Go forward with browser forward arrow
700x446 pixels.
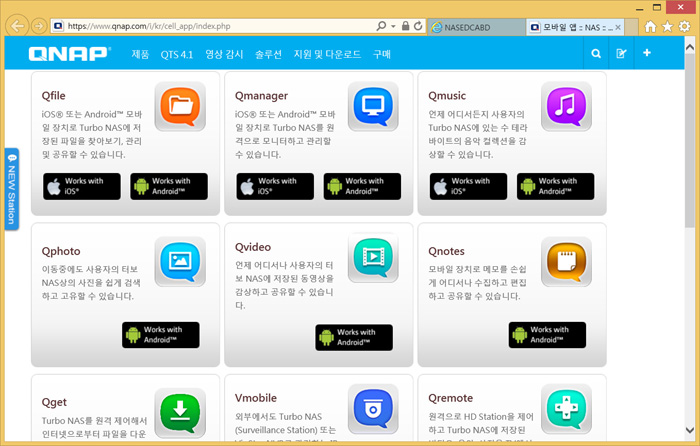pyautogui.click(x=39, y=26)
